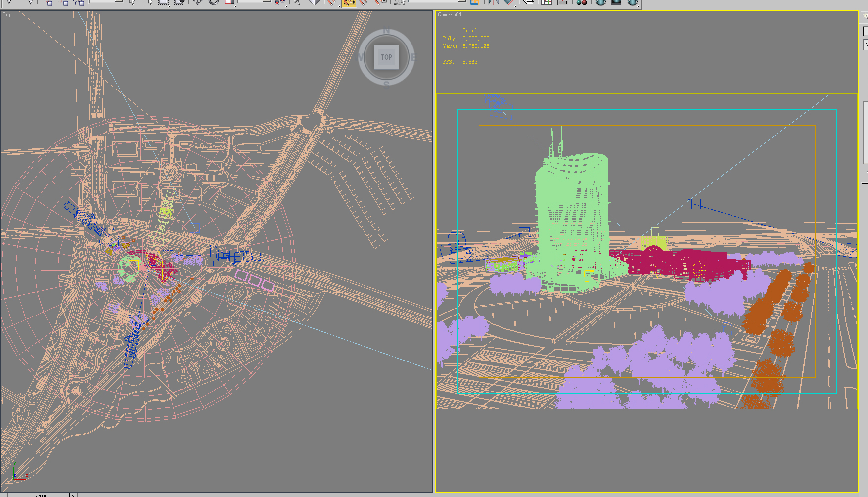
Task: Open the Material Editor
Action: coord(582,3)
